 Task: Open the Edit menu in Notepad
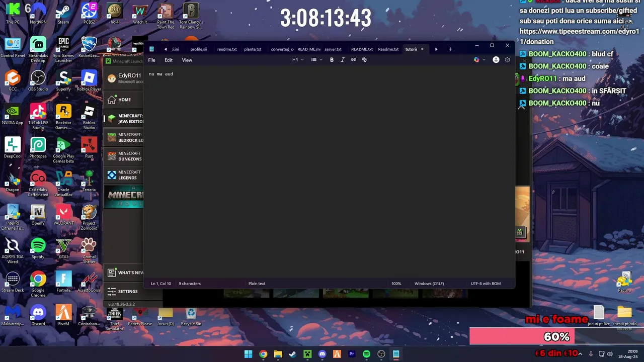pos(169,60)
